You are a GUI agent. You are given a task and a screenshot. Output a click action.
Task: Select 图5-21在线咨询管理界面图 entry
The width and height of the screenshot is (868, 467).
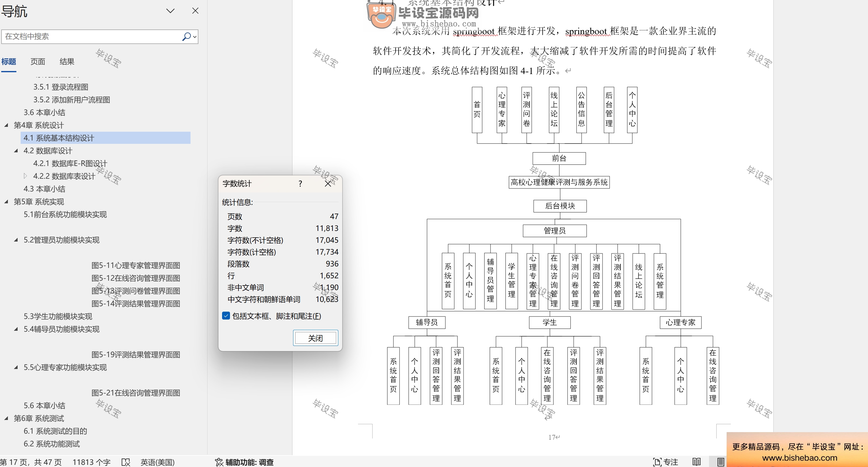click(x=135, y=393)
